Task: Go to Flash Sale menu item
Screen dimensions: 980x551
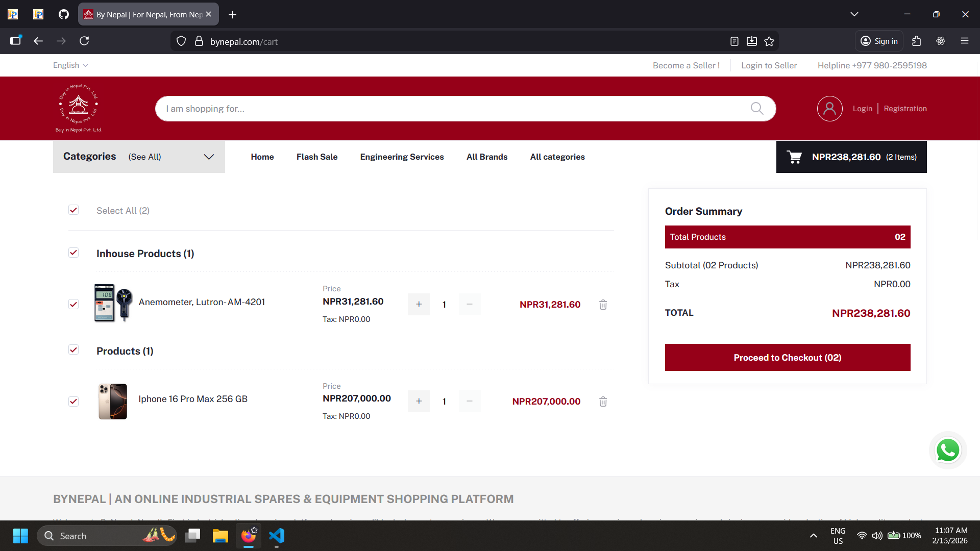Action: pos(317,157)
